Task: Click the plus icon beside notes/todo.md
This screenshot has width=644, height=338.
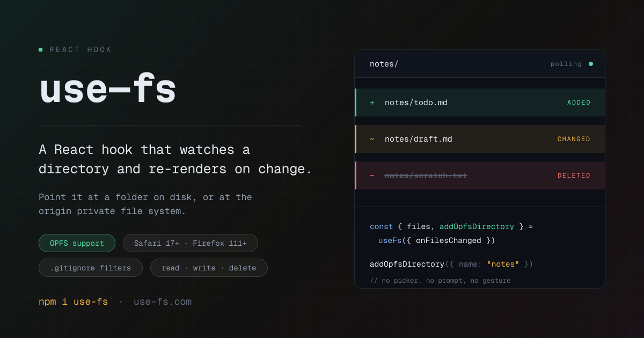Action: 372,102
